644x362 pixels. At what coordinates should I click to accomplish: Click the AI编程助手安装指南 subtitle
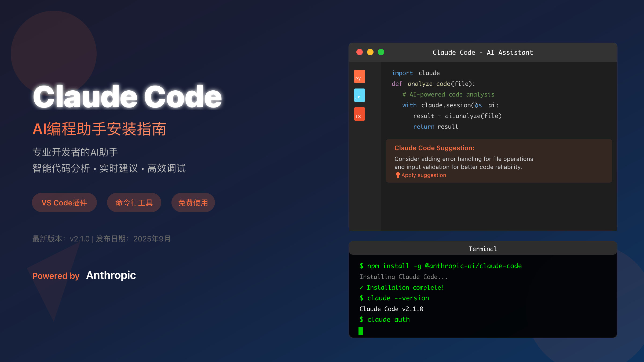click(x=99, y=129)
